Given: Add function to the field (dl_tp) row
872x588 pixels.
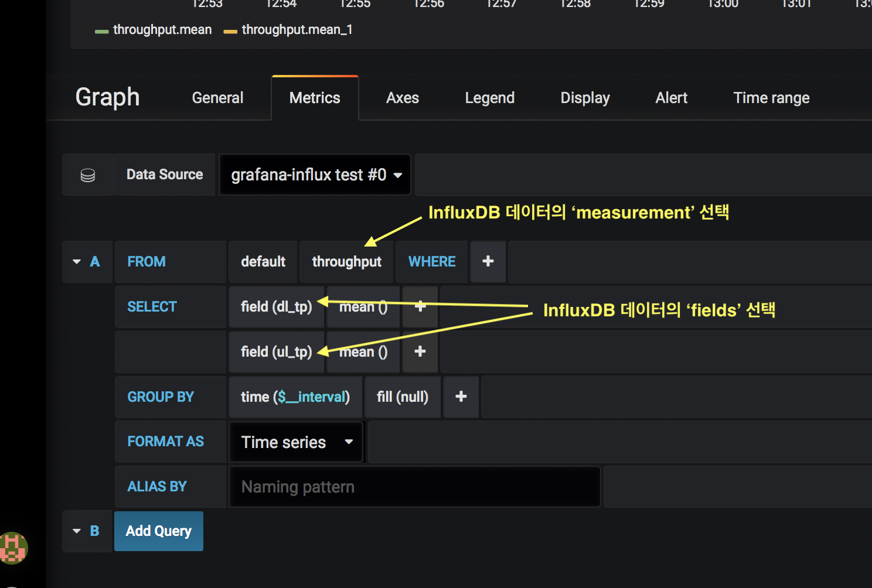Looking at the screenshot, I should 420,306.
